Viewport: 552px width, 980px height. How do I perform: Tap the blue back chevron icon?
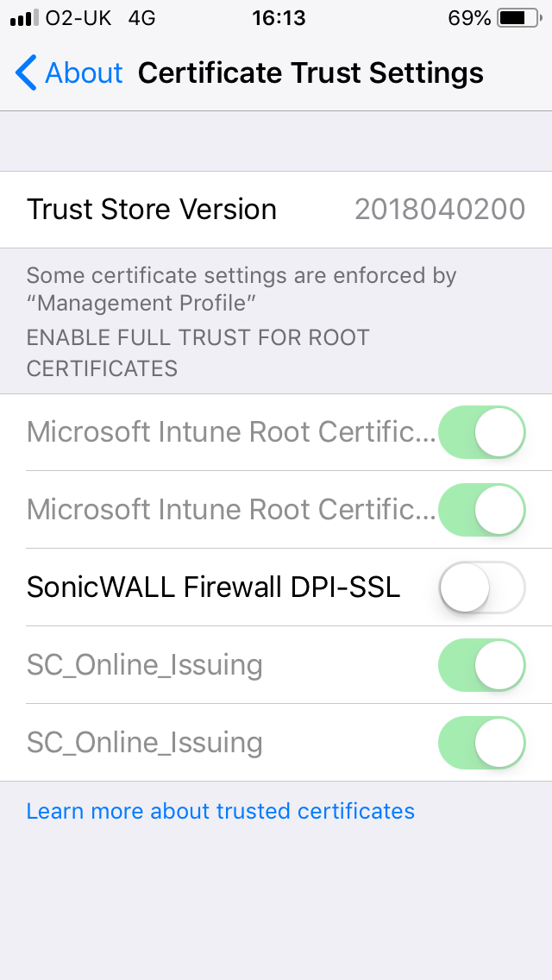tap(26, 72)
